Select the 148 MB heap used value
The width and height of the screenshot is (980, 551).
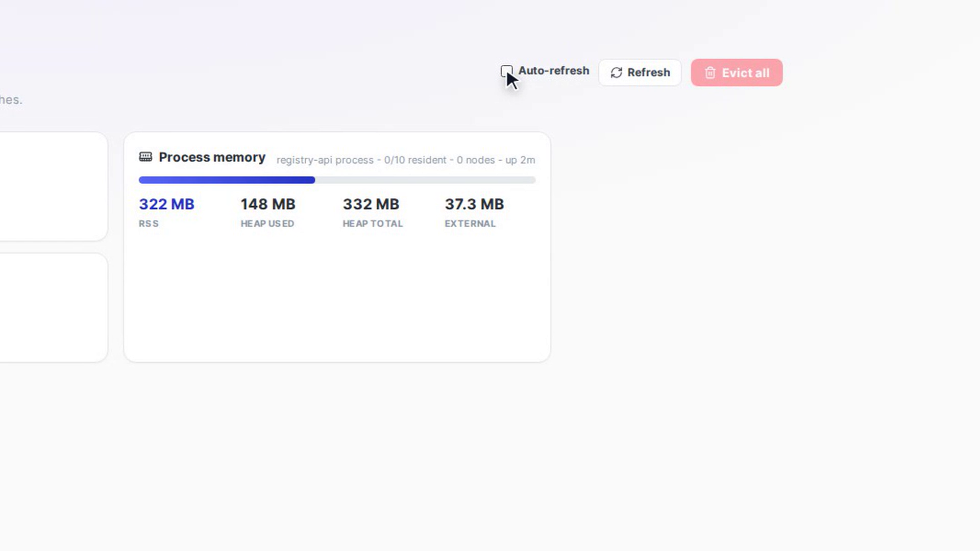268,204
